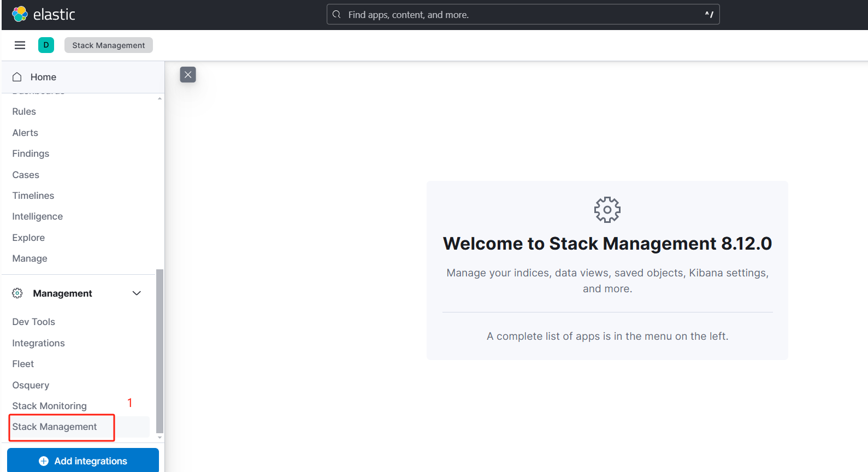Click the sidebar scroll-up arrow

160,98
